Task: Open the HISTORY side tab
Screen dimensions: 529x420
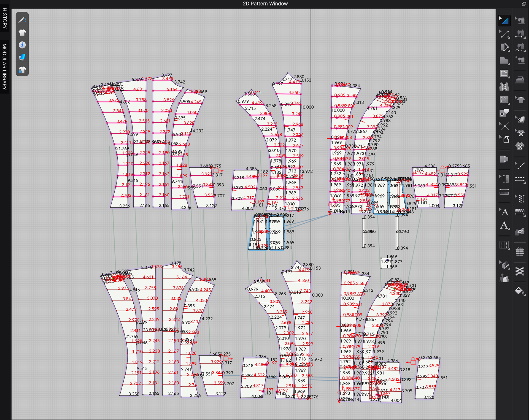Action: [4, 18]
